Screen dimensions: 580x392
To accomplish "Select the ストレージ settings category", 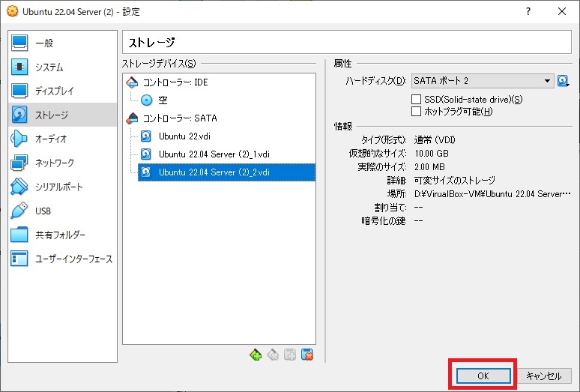I will pos(62,115).
